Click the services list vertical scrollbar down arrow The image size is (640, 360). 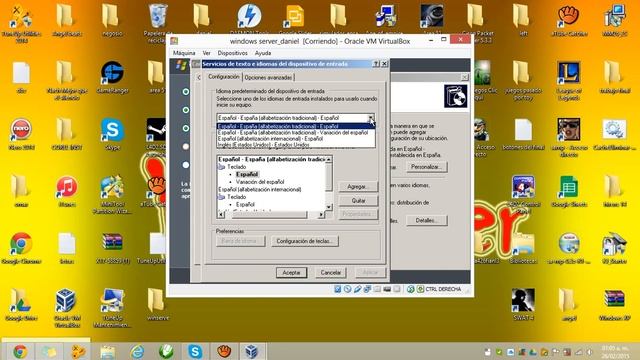click(329, 207)
